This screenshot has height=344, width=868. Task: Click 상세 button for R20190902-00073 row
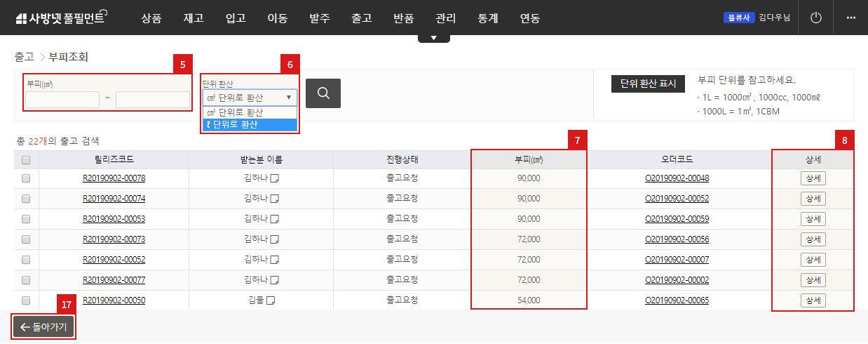click(813, 239)
